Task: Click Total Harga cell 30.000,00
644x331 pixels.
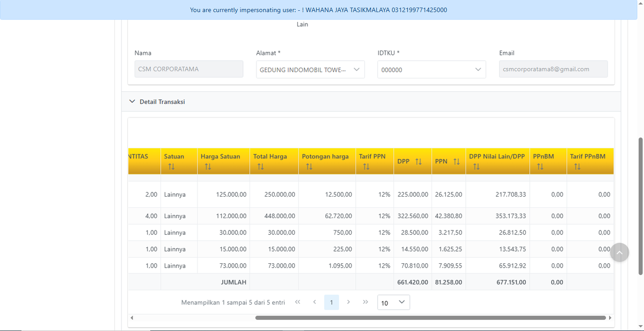Action: point(282,232)
